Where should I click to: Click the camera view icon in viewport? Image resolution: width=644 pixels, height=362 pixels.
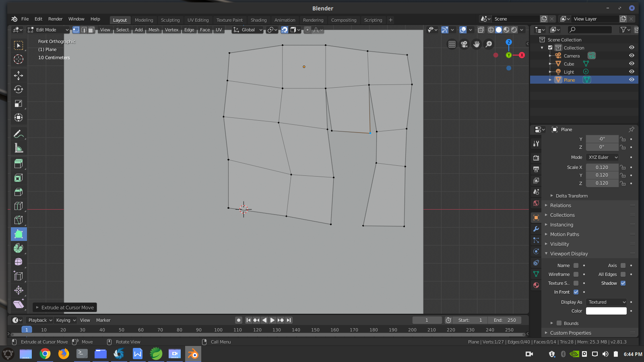tap(464, 44)
